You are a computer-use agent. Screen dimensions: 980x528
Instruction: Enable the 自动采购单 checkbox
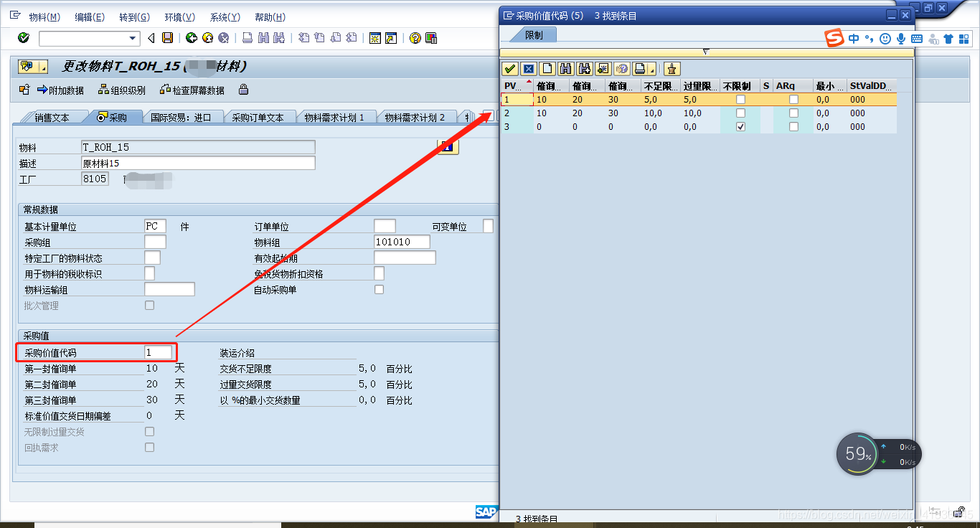[379, 290]
